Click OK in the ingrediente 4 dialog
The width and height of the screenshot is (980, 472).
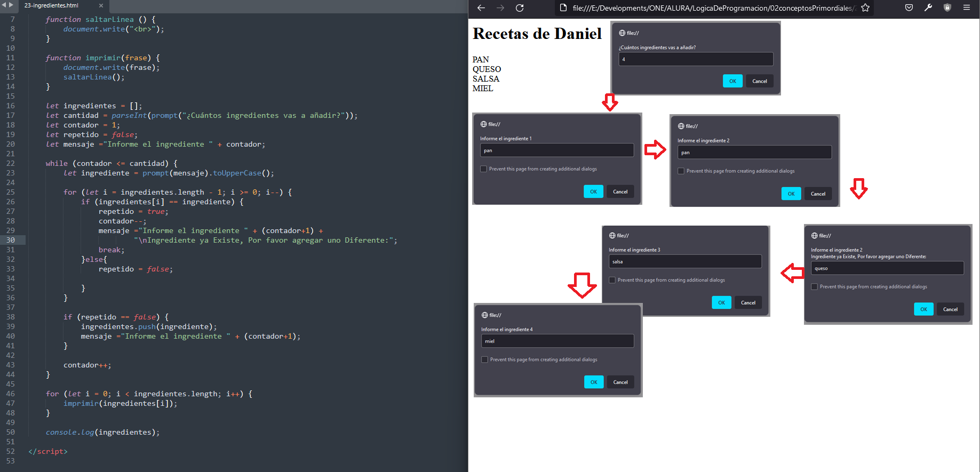pos(594,382)
